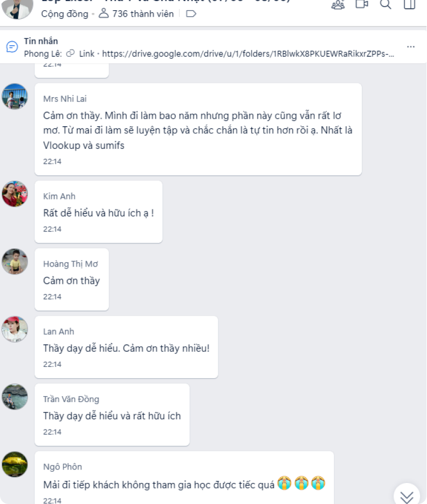The image size is (427, 504).
Task: Click the Cộng đồng community label
Action: click(x=65, y=14)
